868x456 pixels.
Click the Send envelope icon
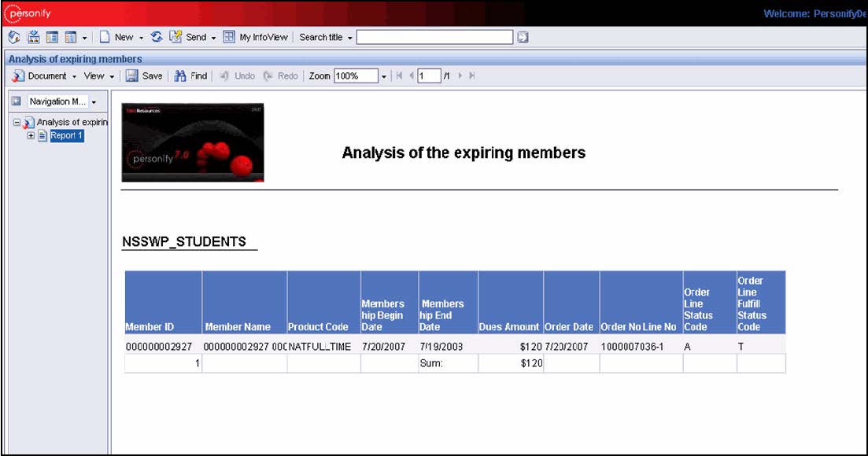coord(175,37)
